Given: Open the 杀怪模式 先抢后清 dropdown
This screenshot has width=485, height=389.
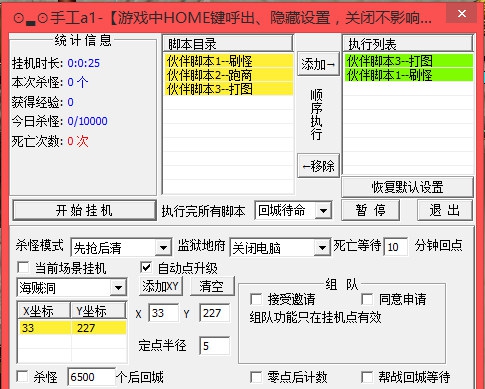Looking at the screenshot, I should point(163,248).
